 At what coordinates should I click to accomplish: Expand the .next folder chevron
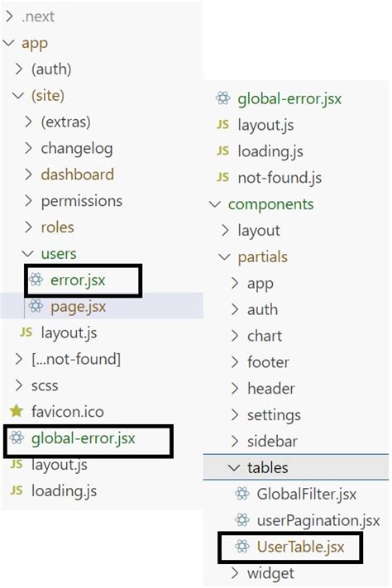click(9, 17)
